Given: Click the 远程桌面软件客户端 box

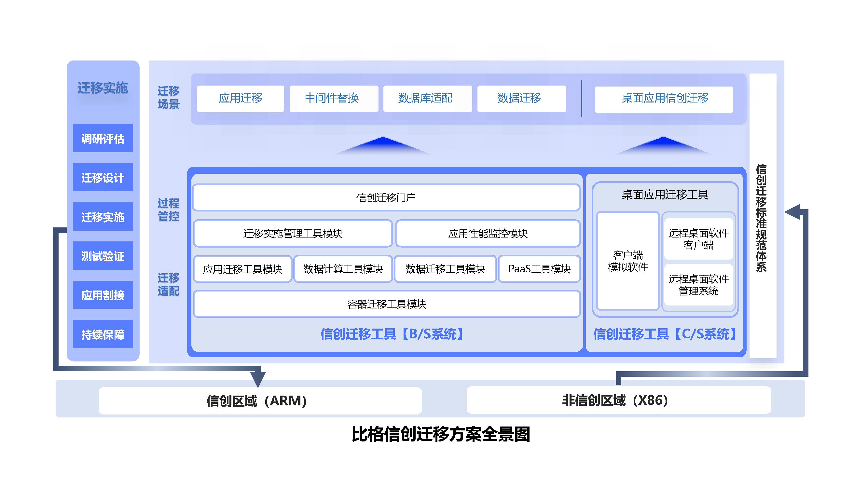Looking at the screenshot, I should tap(698, 239).
